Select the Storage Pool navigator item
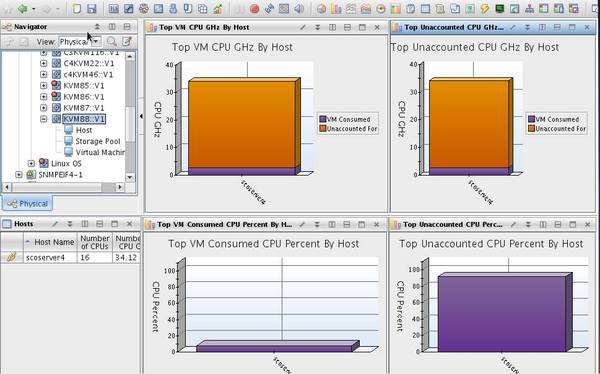The width and height of the screenshot is (600, 374). click(98, 141)
